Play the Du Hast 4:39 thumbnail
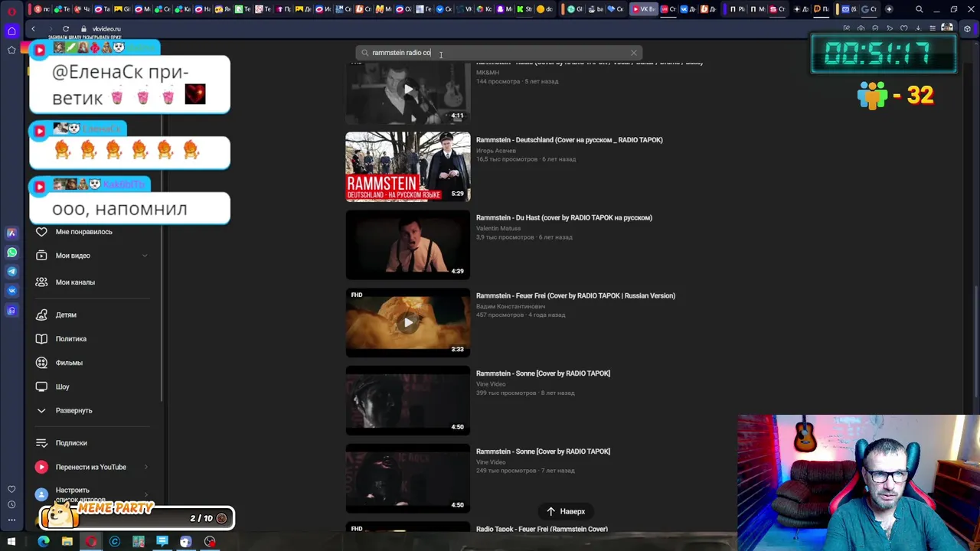This screenshot has height=551, width=980. click(408, 245)
